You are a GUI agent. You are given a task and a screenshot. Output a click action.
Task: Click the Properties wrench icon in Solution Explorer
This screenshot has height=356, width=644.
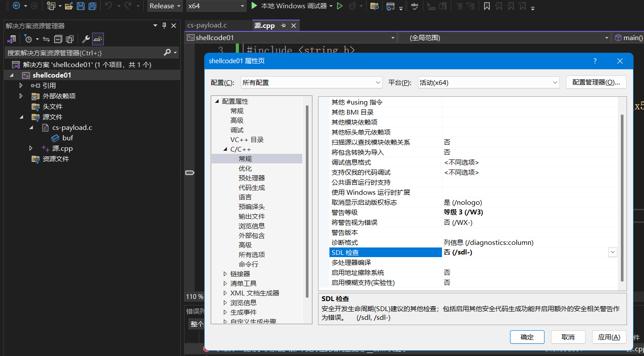click(86, 39)
